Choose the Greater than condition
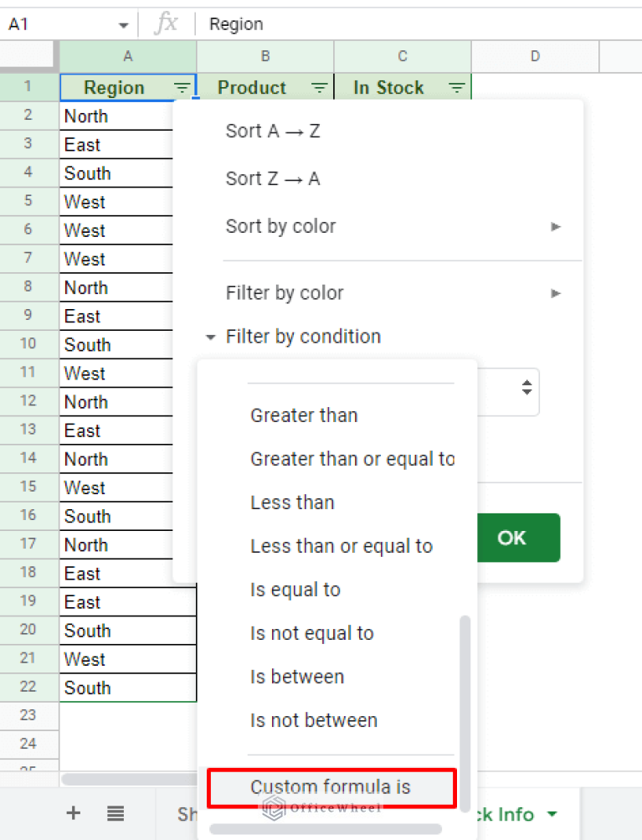The height and width of the screenshot is (840, 642). (304, 415)
